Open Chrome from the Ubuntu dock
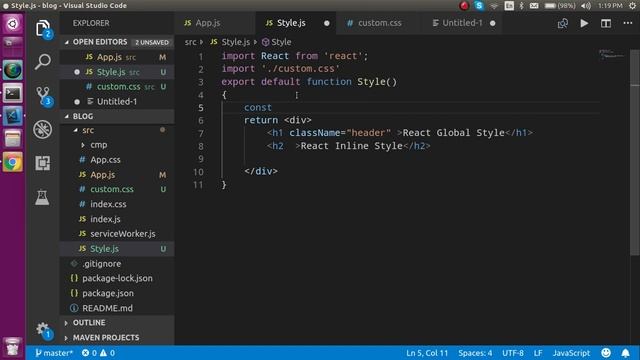 click(13, 162)
